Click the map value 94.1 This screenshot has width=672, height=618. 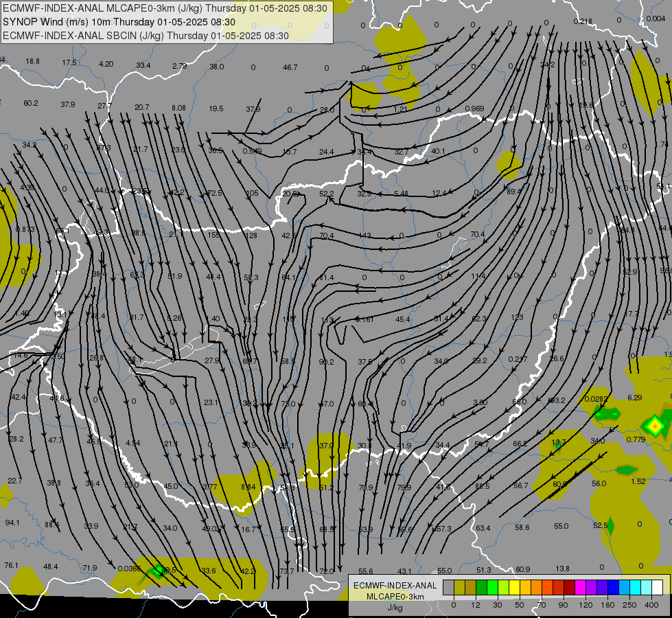coord(12,523)
